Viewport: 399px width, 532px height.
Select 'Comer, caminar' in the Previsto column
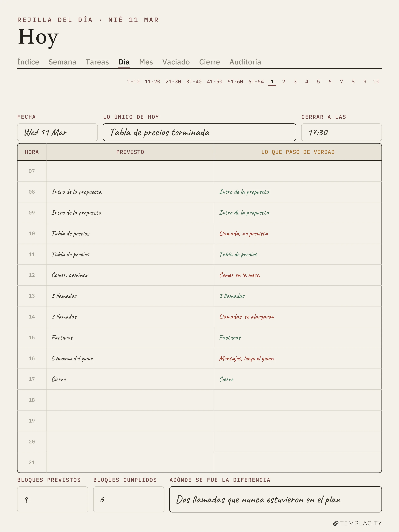[70, 275]
